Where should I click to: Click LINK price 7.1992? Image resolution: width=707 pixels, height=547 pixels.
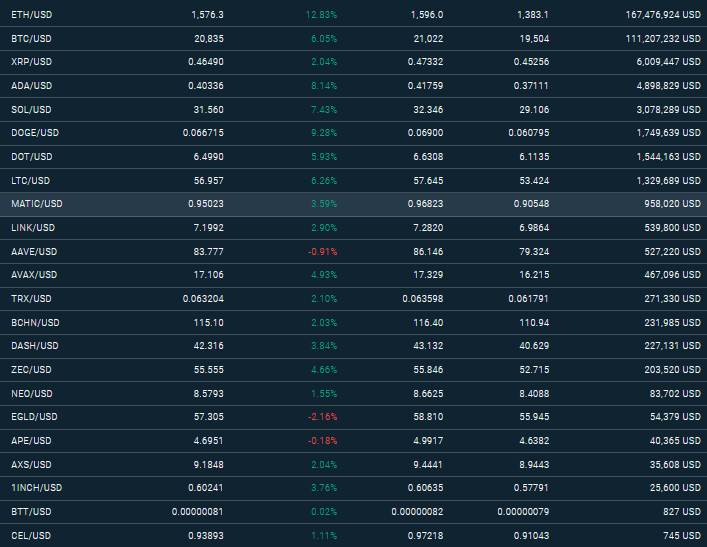click(x=209, y=228)
